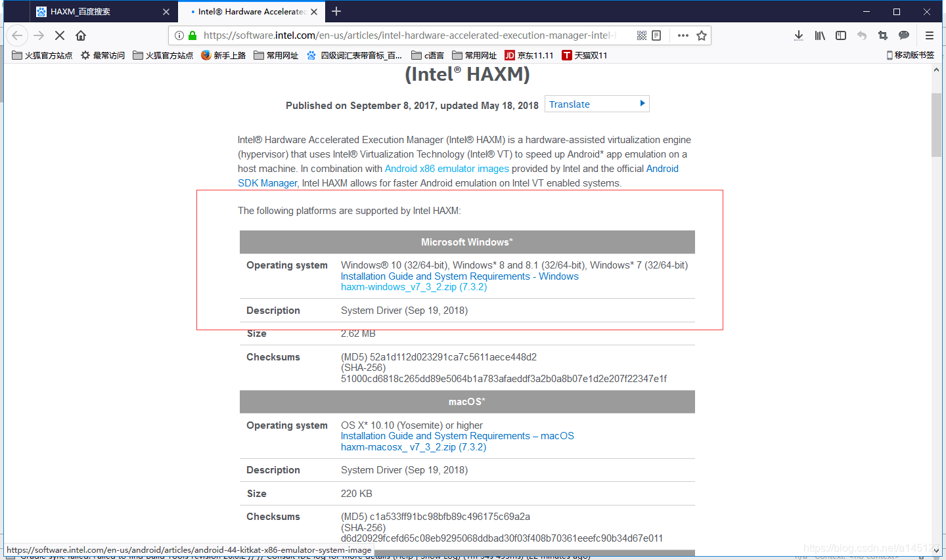The height and width of the screenshot is (560, 946).
Task: Close the HAXM_百度搜索 tab
Action: pyautogui.click(x=166, y=12)
